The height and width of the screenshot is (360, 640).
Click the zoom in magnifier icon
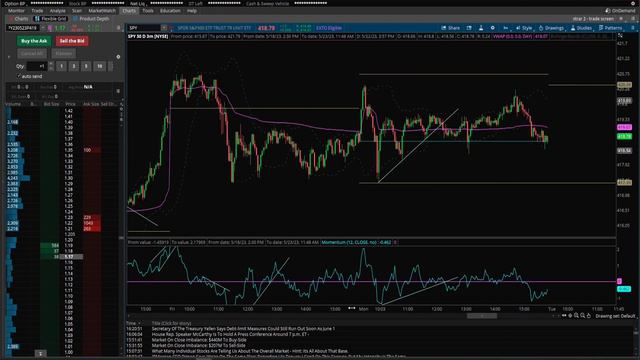pos(576,316)
